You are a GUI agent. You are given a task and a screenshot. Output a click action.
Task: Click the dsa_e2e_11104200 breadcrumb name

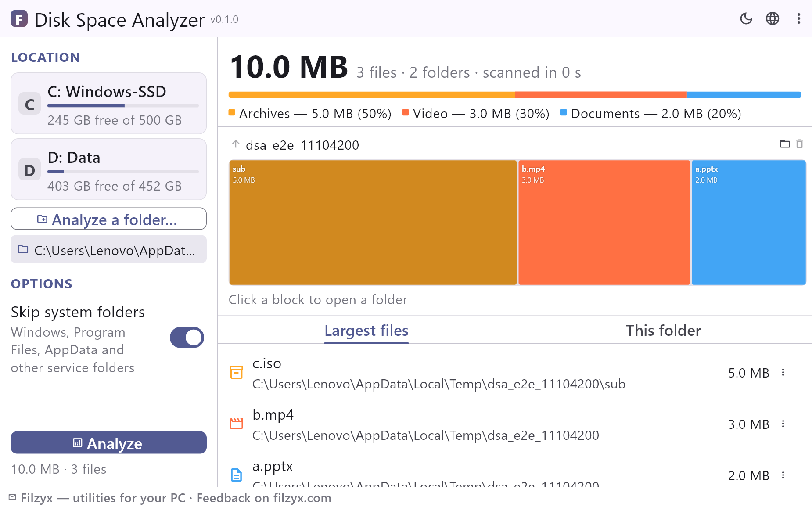point(302,145)
